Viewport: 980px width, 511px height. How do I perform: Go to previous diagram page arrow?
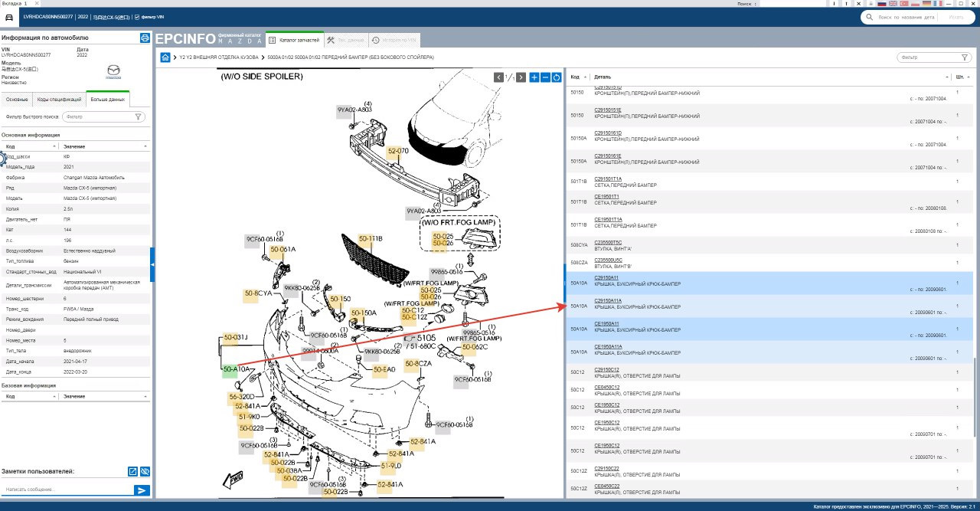point(498,77)
